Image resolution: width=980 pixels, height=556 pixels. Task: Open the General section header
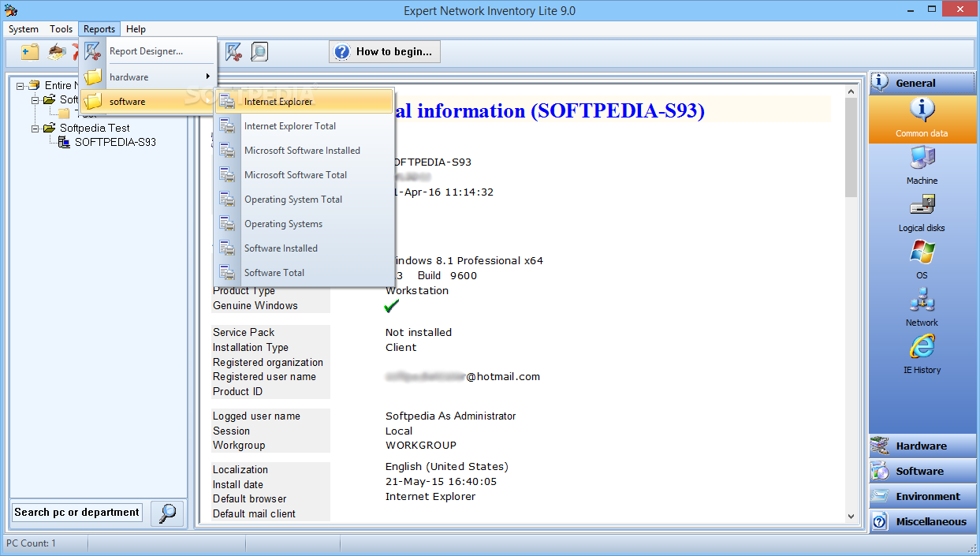(922, 83)
